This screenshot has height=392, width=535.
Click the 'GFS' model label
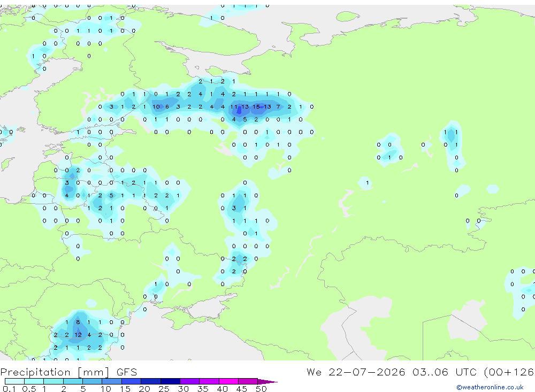point(127,372)
